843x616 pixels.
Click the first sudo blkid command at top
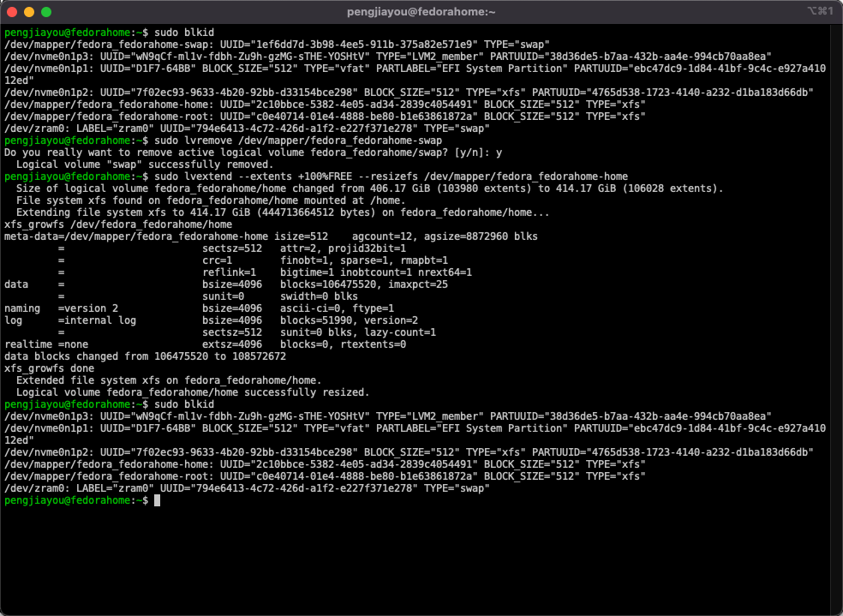(183, 32)
